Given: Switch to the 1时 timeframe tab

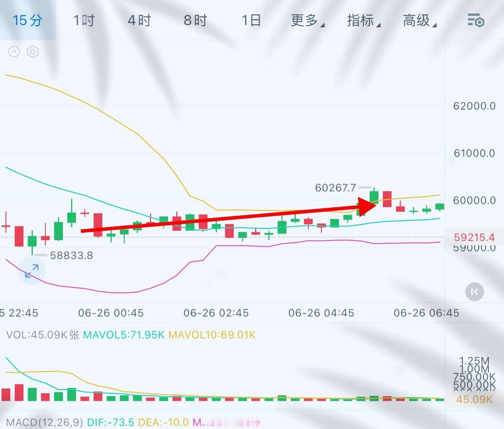Looking at the screenshot, I should coord(84,20).
